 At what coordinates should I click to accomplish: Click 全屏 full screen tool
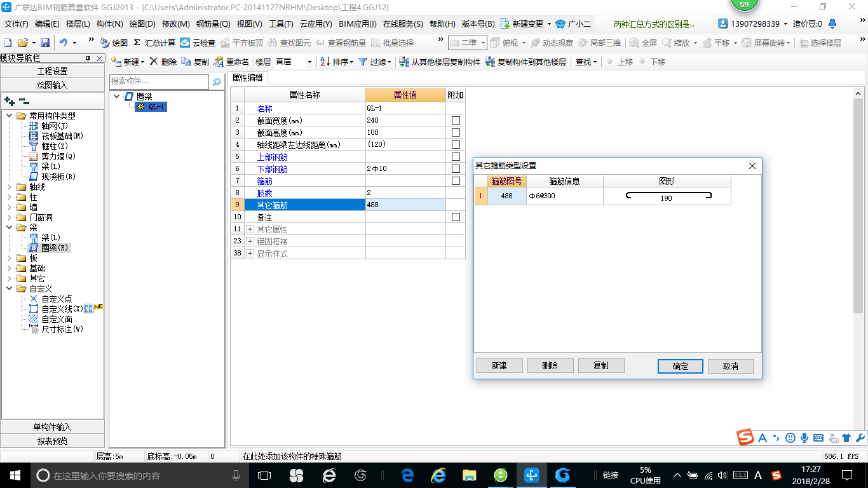click(643, 43)
